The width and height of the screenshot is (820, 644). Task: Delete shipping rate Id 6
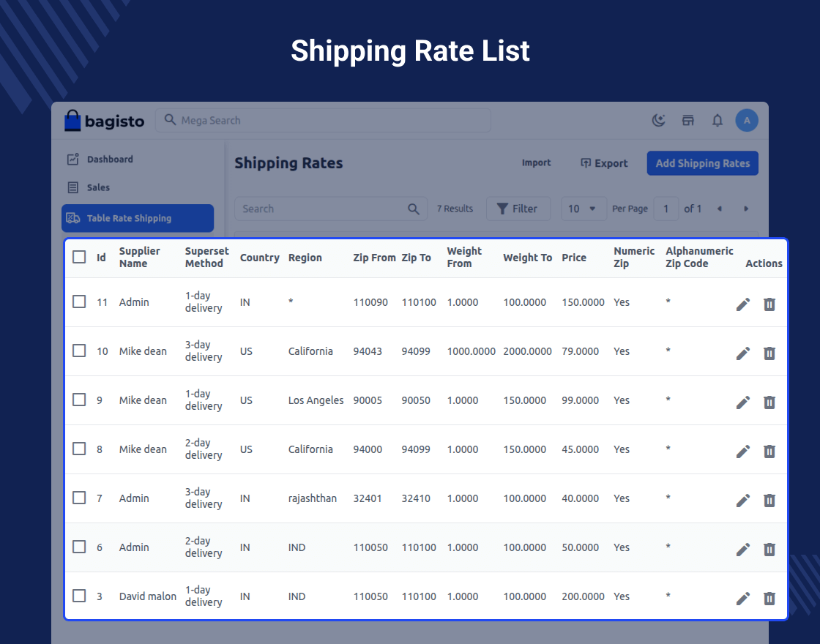pyautogui.click(x=769, y=550)
